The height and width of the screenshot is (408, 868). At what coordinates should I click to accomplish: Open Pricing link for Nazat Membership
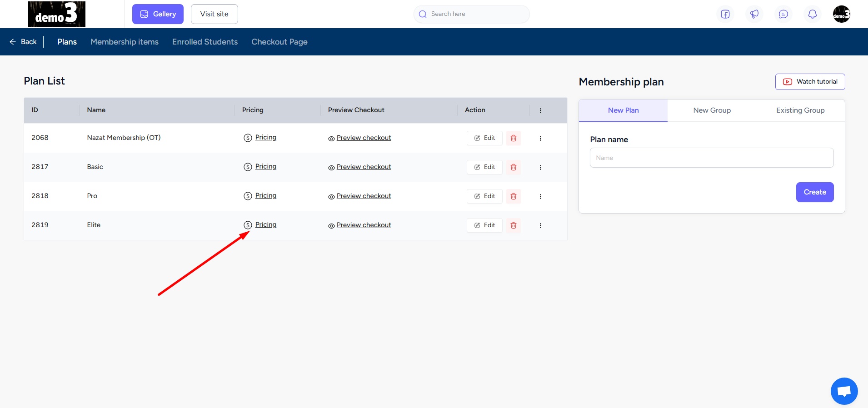tap(266, 137)
